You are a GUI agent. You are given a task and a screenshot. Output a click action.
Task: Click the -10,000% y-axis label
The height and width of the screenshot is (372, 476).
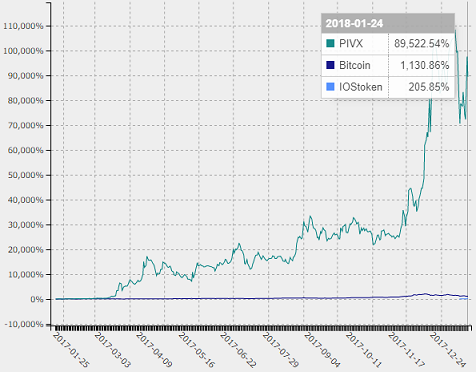point(24,324)
